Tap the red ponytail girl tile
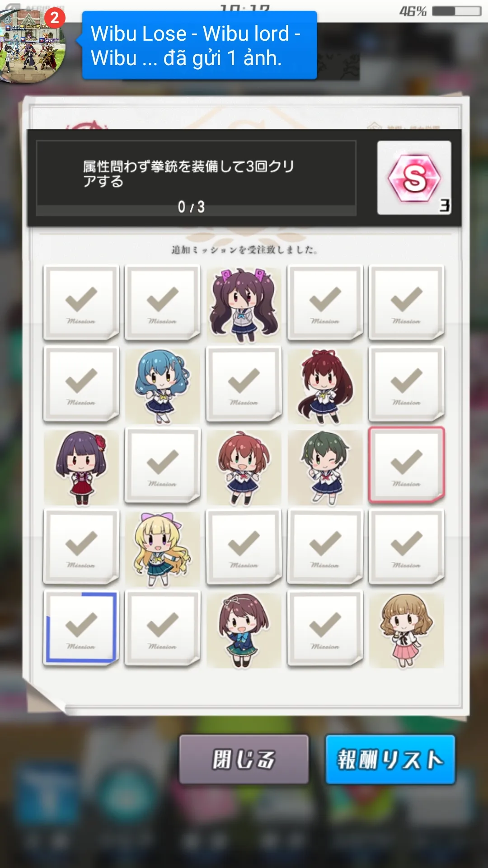 (325, 385)
